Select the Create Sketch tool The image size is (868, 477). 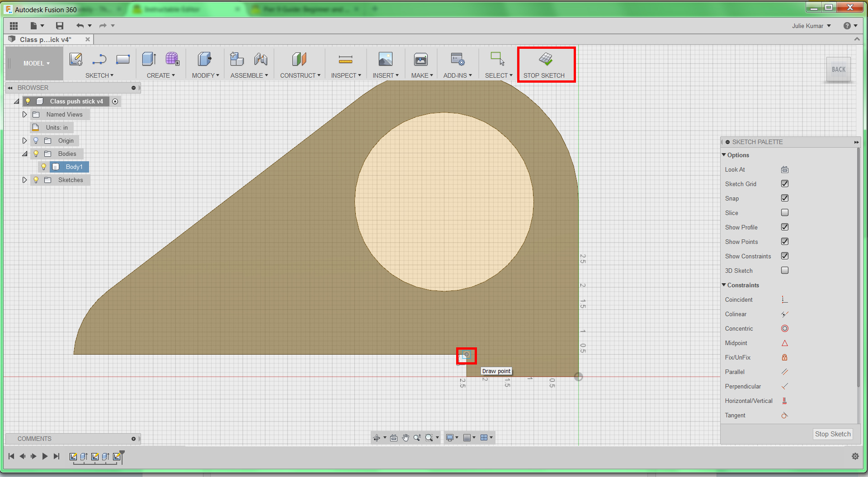coord(76,59)
